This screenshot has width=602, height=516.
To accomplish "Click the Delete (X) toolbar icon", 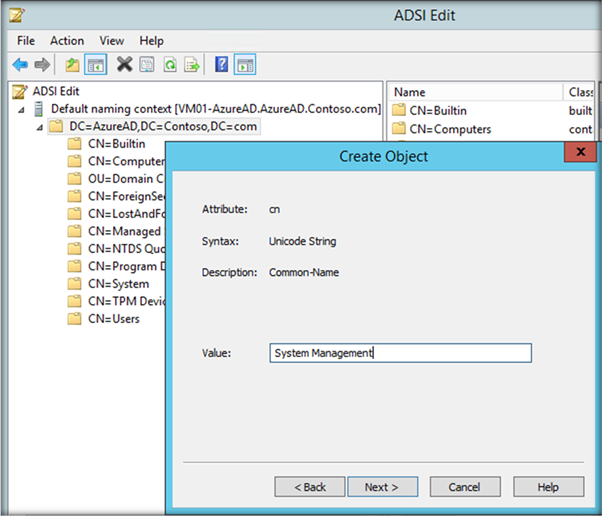I will 125,65.
